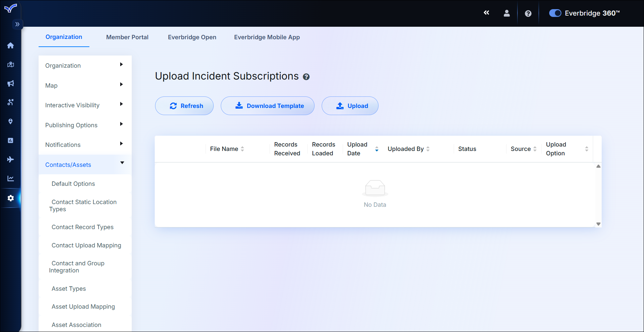Open the Home dashboard icon
This screenshot has height=332, width=644.
10,45
